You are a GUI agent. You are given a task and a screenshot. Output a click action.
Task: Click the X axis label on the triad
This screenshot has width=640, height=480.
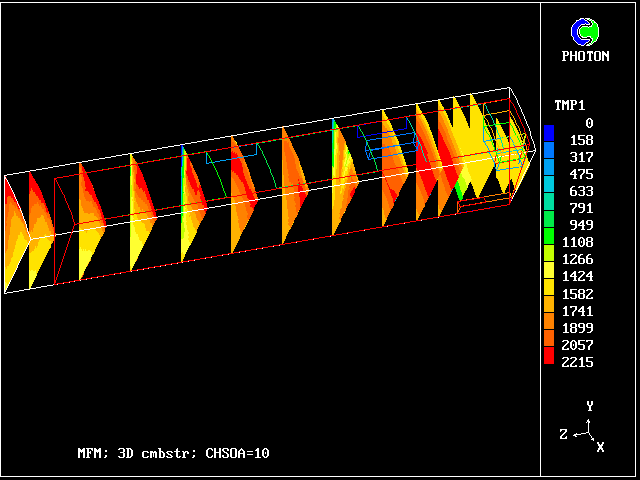click(600, 447)
